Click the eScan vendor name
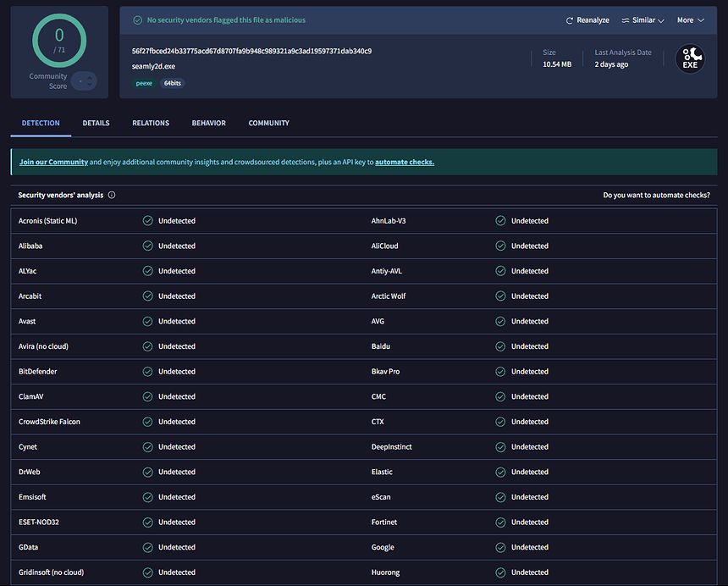The image size is (728, 586). point(381,497)
